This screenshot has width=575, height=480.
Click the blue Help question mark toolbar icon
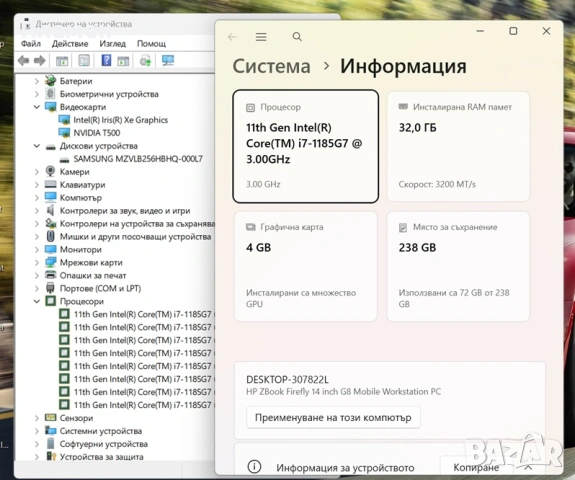(106, 60)
